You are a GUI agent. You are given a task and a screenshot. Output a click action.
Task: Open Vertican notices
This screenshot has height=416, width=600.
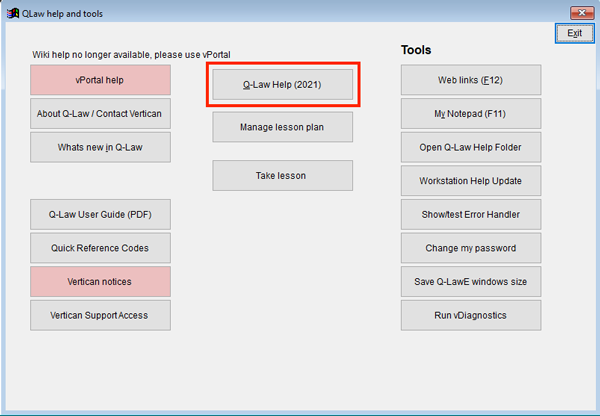point(100,282)
